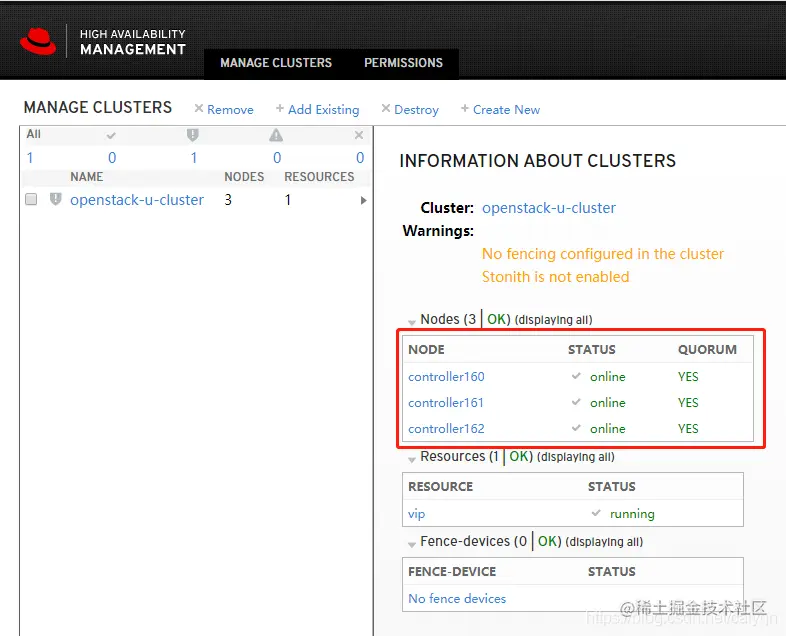Open the vip resource
The width and height of the screenshot is (786, 636).
pos(417,514)
